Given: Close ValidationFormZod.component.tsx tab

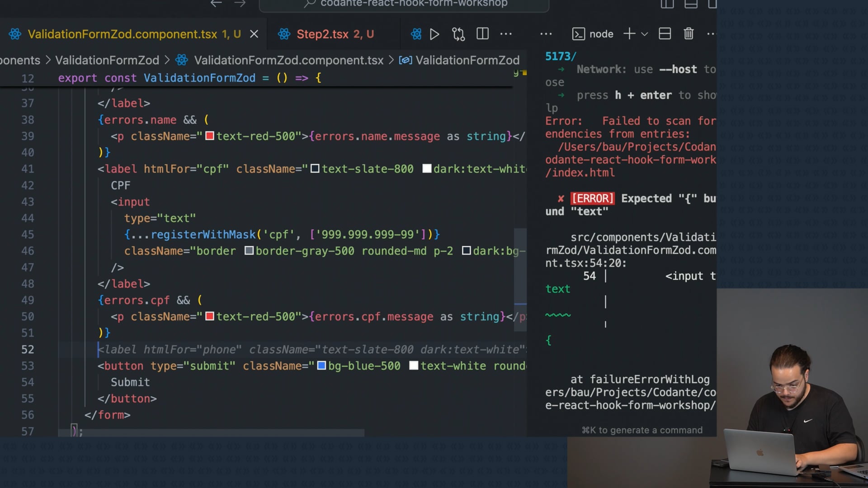Looking at the screenshot, I should (254, 34).
